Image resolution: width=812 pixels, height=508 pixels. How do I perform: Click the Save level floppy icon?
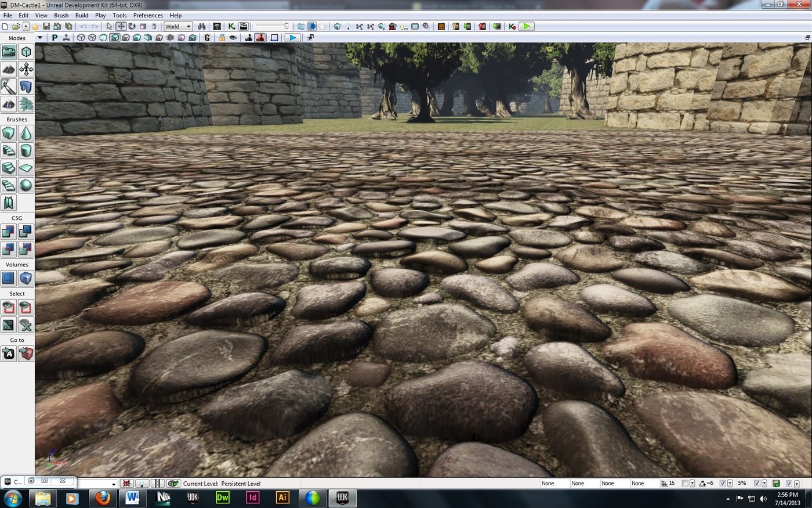[x=46, y=26]
